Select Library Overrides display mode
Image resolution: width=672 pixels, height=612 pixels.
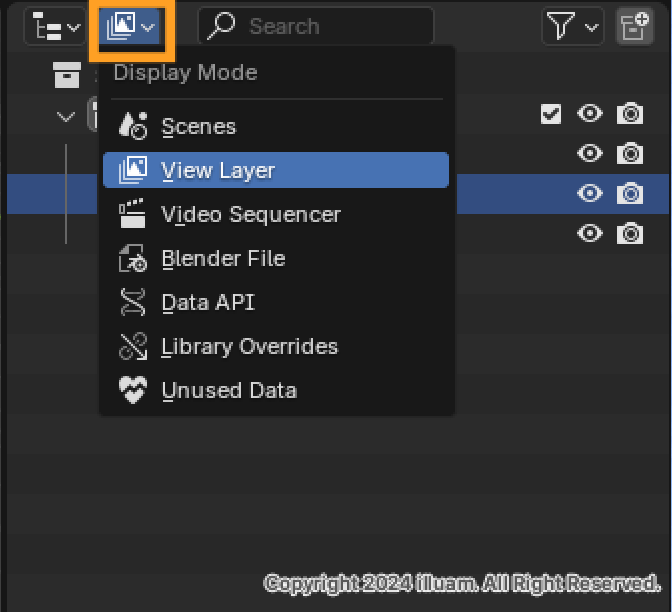[x=276, y=346]
